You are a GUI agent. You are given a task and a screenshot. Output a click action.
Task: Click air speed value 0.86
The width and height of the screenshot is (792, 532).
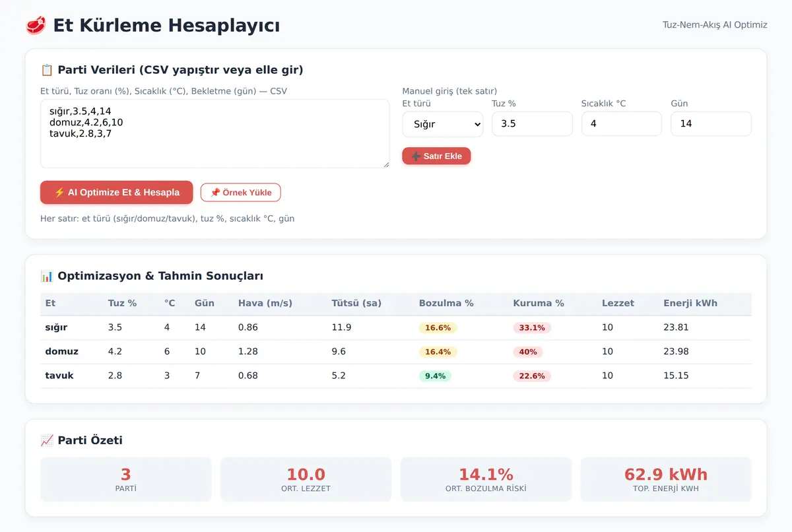tap(248, 327)
